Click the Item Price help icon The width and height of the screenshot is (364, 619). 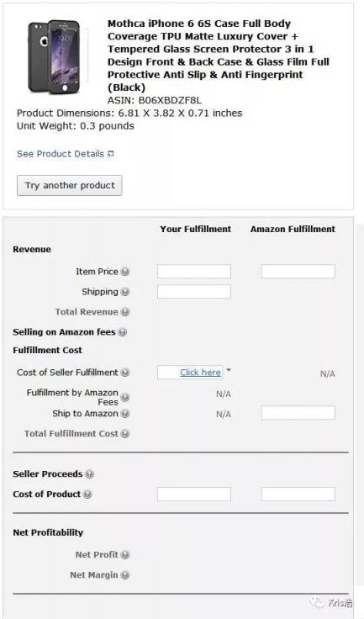point(124,272)
